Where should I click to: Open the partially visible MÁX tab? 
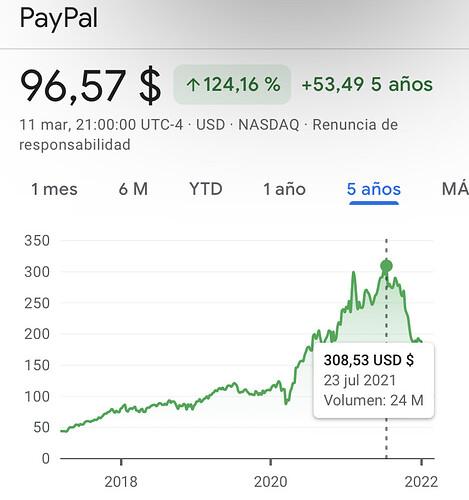tap(455, 189)
